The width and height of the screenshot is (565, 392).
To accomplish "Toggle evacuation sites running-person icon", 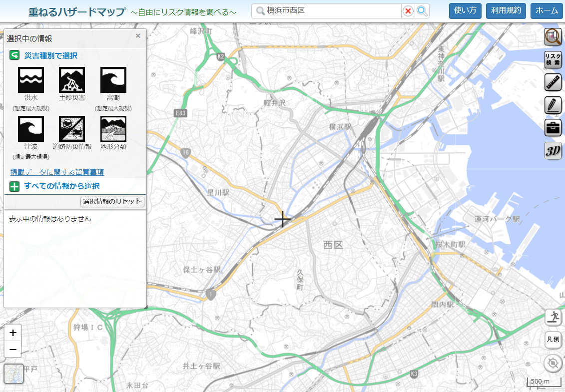I will 553,317.
